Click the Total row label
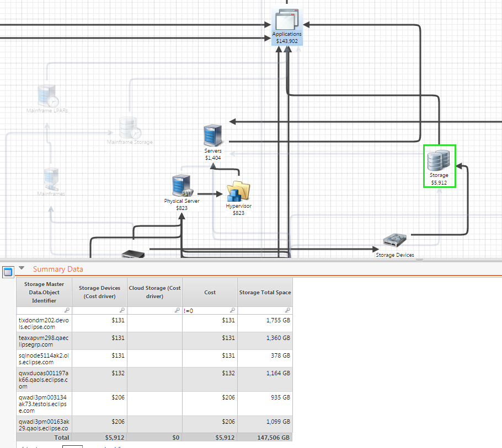 coord(61,438)
